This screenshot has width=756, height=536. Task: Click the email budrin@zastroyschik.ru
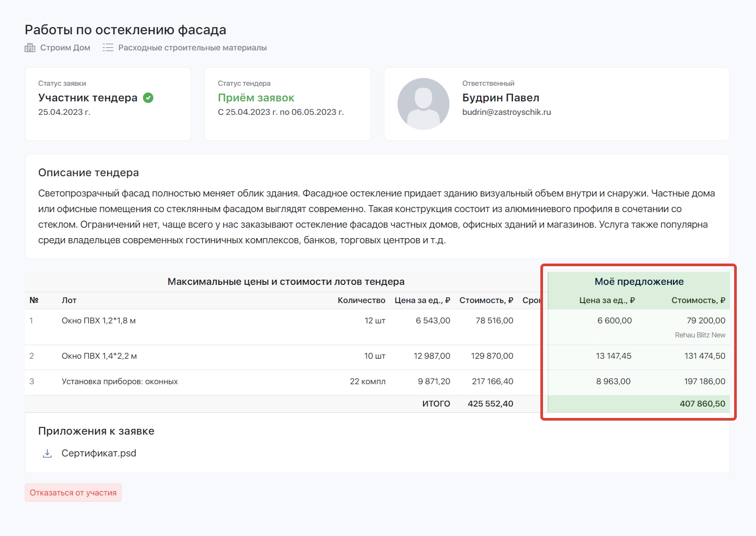tap(506, 112)
